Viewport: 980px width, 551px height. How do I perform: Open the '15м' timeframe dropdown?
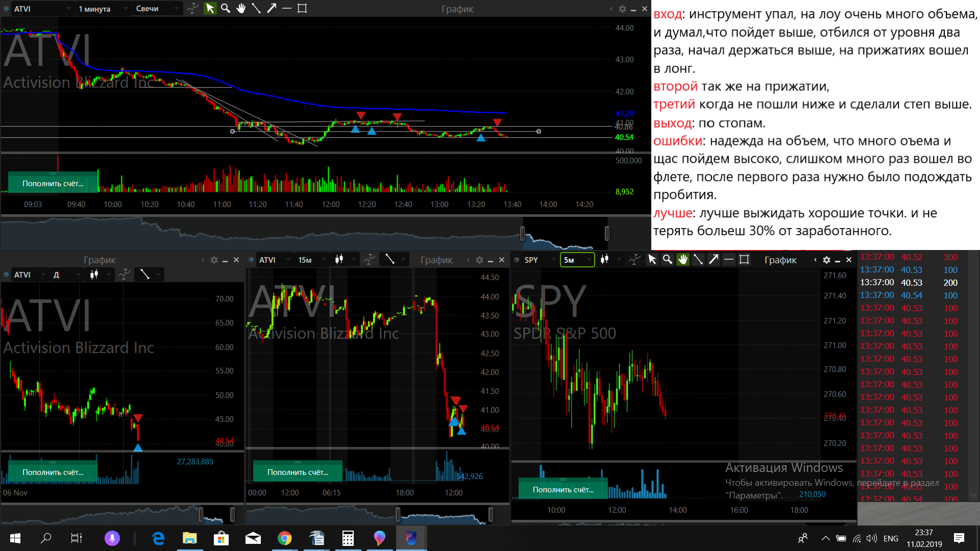pos(312,260)
